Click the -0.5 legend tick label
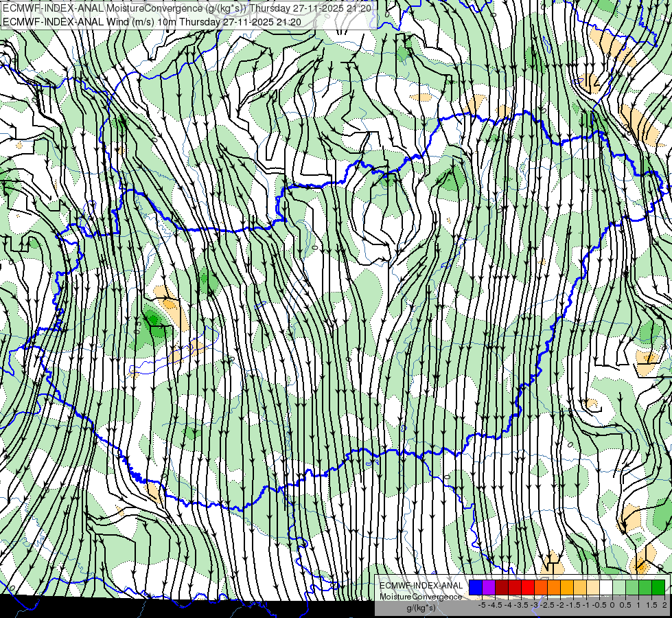 click(599, 605)
